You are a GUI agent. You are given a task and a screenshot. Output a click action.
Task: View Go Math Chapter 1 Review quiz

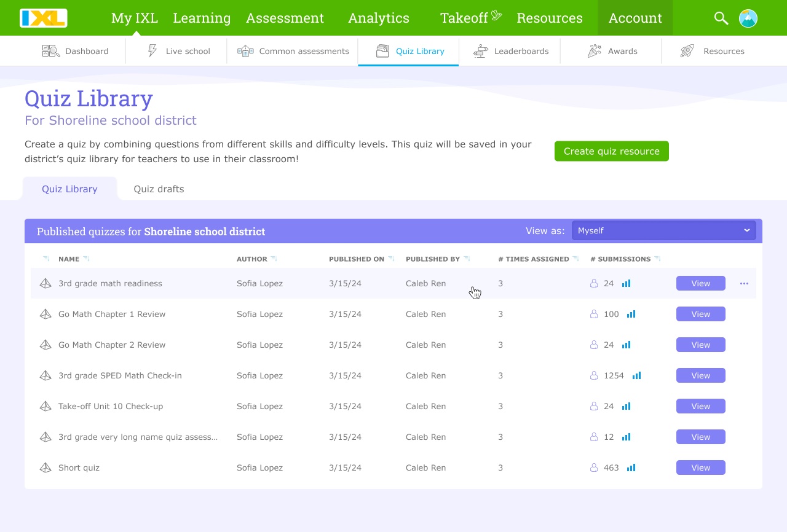701,314
